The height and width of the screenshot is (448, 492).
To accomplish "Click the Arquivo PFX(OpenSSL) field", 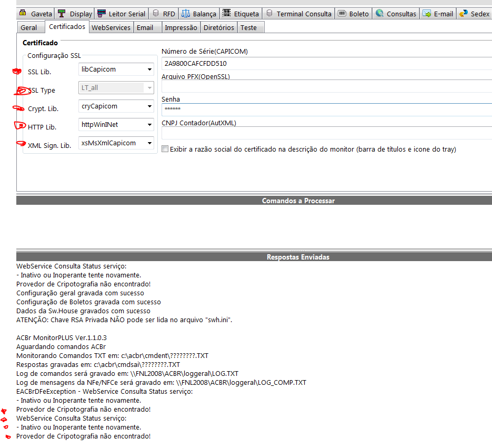I will coord(327,86).
